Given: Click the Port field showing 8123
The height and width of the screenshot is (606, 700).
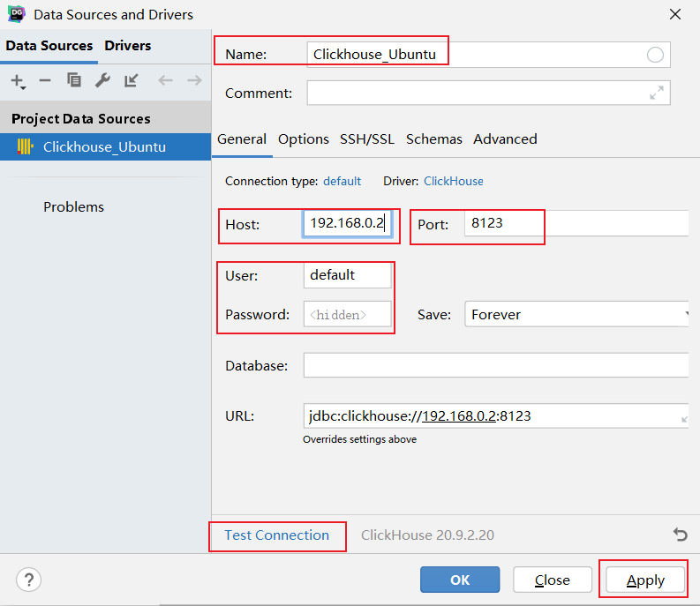Looking at the screenshot, I should [x=576, y=222].
